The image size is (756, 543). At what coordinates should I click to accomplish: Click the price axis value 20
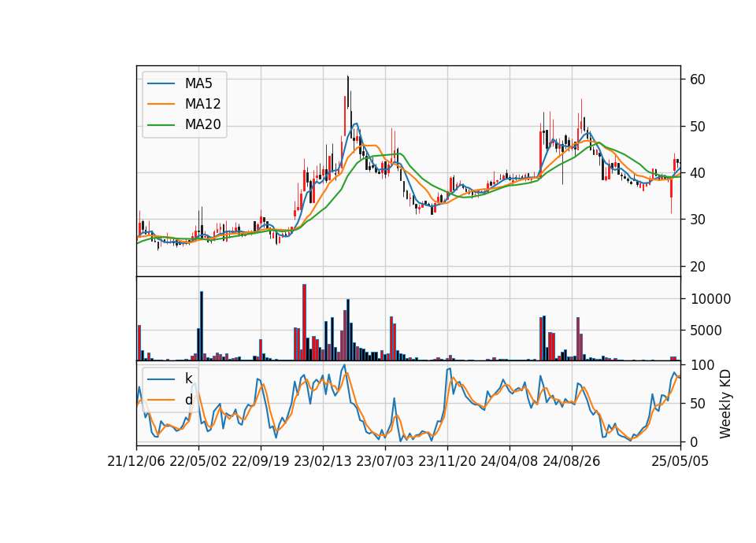[x=698, y=267]
